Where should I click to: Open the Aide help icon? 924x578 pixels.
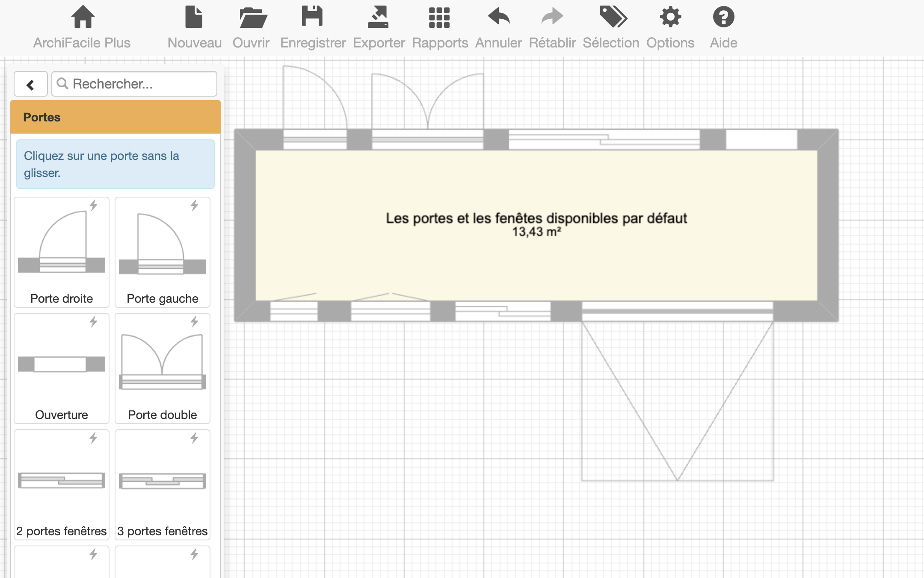(723, 17)
